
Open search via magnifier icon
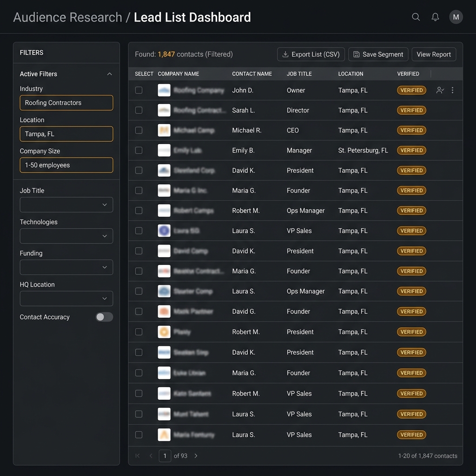(416, 17)
